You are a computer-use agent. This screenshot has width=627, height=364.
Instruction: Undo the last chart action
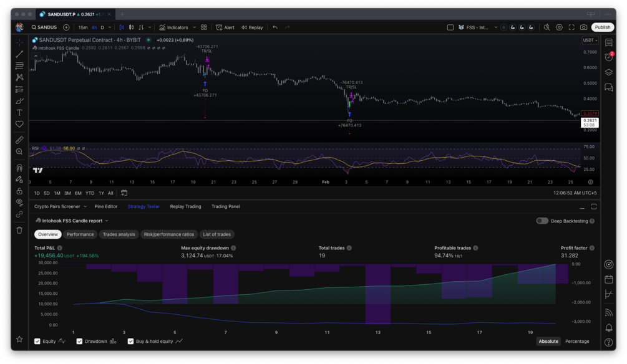[275, 27]
